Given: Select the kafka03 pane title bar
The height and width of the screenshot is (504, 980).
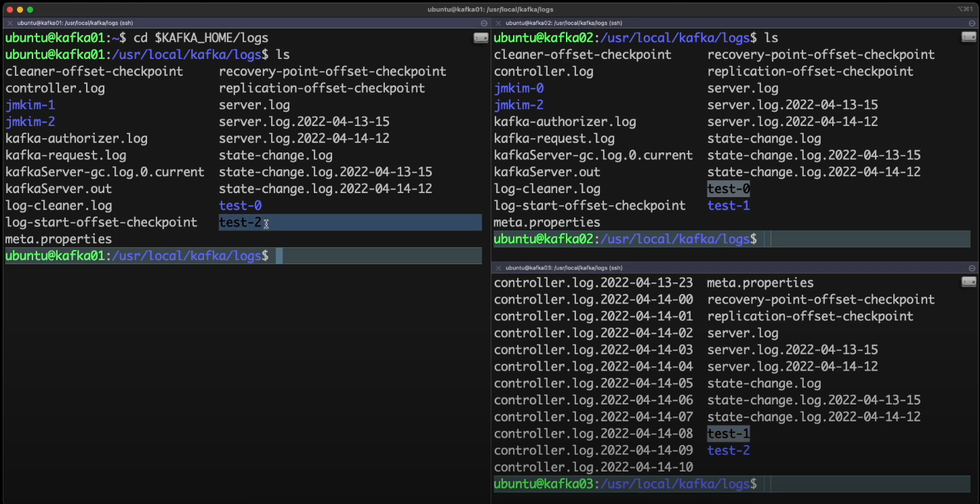Looking at the screenshot, I should (735, 268).
